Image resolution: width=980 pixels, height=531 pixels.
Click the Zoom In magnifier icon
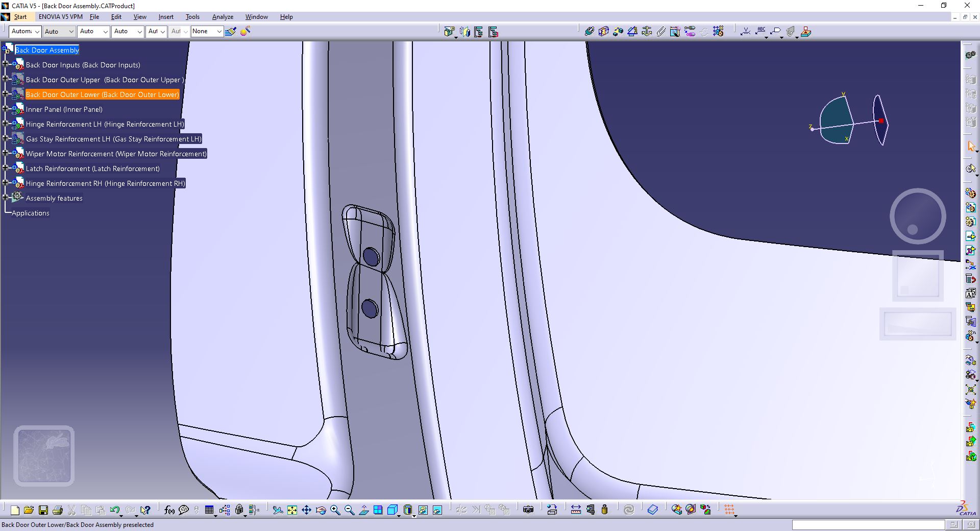[x=335, y=510]
